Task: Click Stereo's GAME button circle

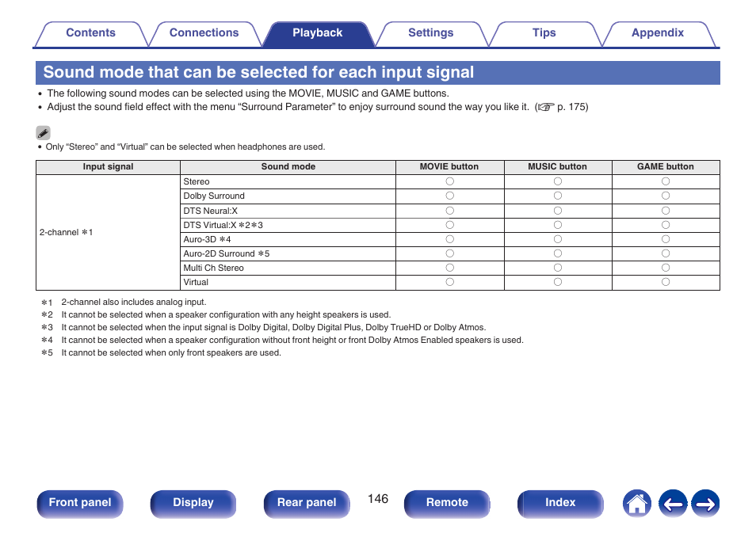Action: 666,181
